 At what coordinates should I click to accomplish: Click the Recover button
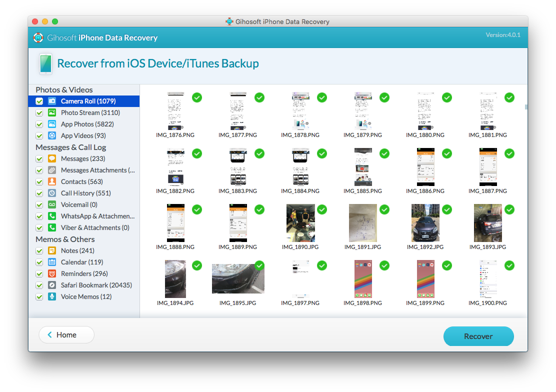[478, 336]
